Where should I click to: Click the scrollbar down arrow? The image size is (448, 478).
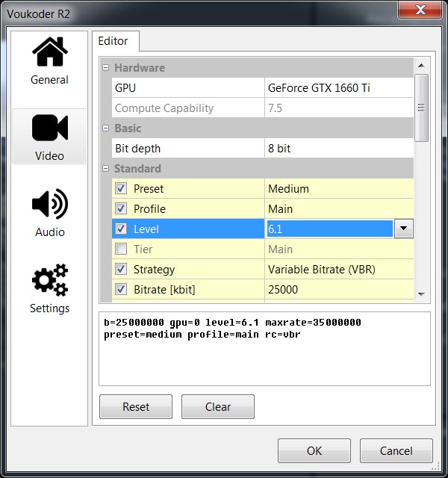[421, 294]
